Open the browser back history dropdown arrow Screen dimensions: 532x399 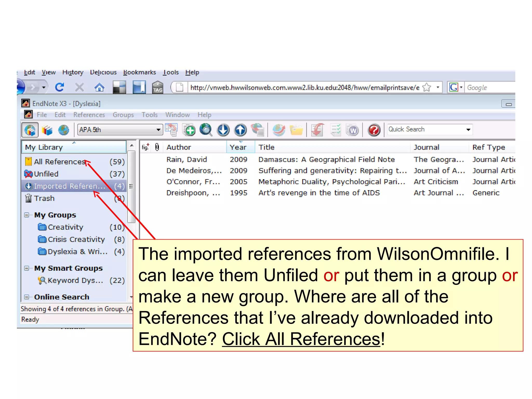point(44,87)
